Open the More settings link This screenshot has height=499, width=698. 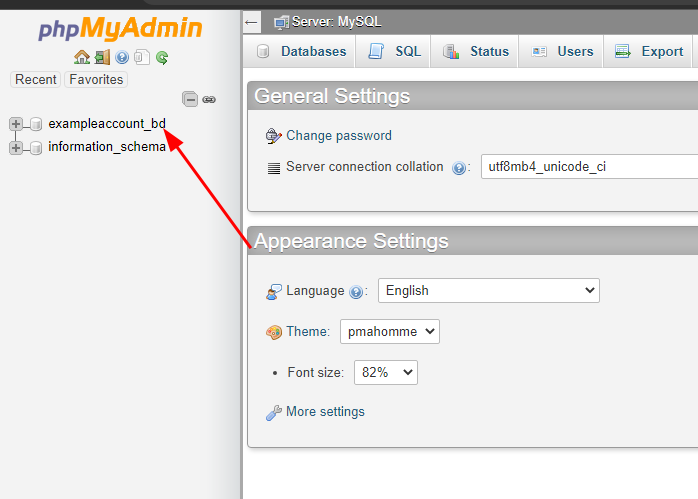click(325, 412)
